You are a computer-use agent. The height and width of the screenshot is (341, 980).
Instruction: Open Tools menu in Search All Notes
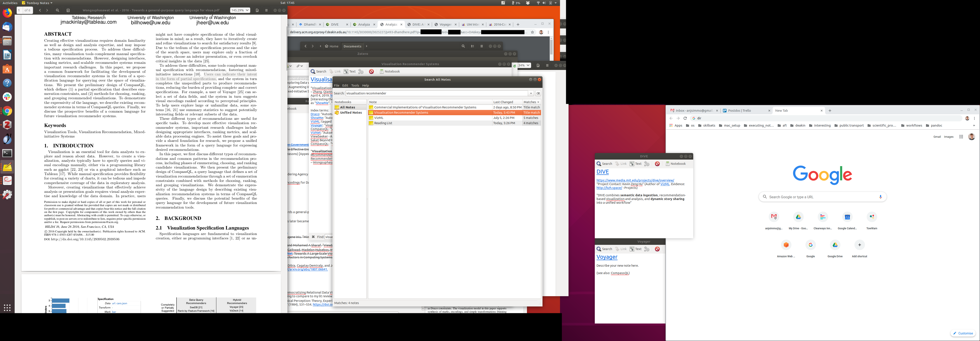click(355, 85)
